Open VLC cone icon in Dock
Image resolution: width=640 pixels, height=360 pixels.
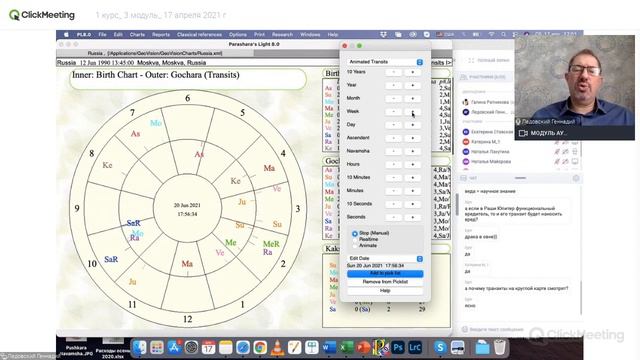click(277, 348)
